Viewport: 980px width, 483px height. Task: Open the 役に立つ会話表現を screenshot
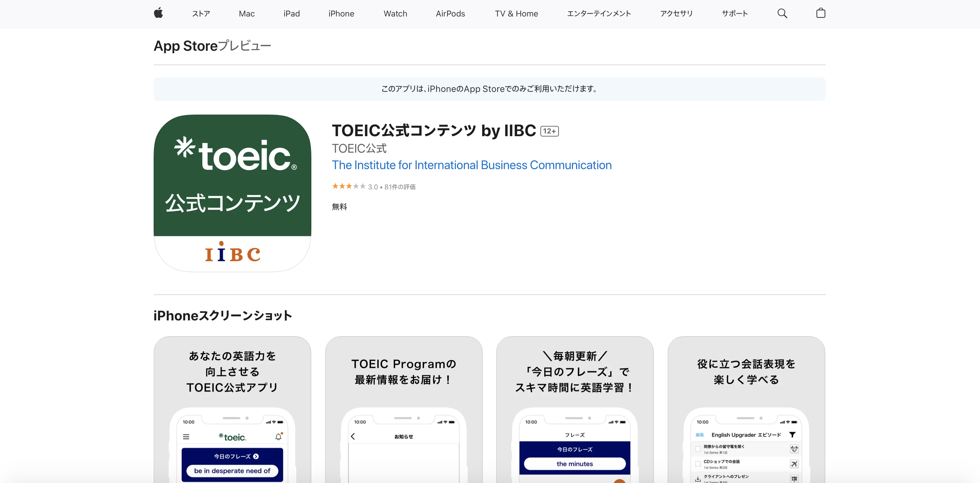(746, 410)
